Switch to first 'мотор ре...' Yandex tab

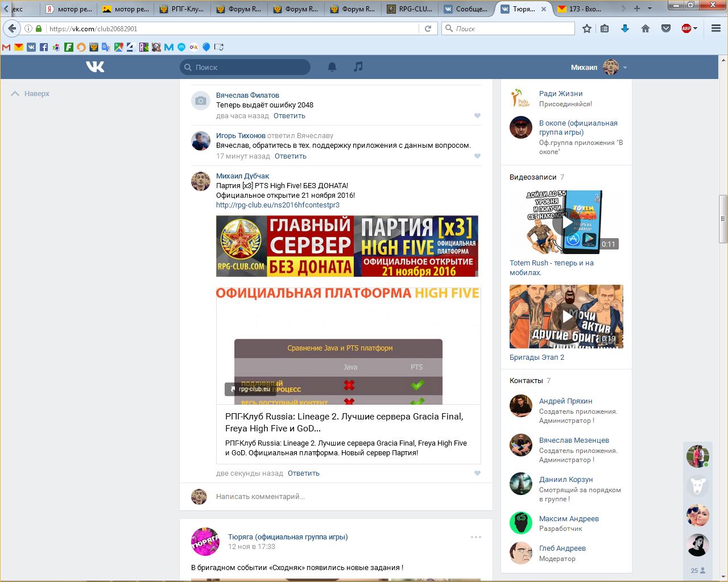tap(69, 9)
